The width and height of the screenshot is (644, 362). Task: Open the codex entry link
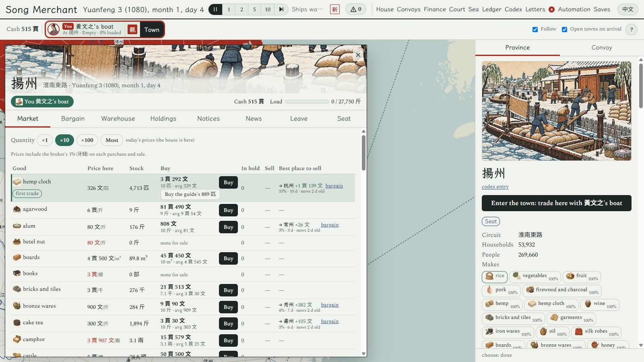(x=495, y=187)
